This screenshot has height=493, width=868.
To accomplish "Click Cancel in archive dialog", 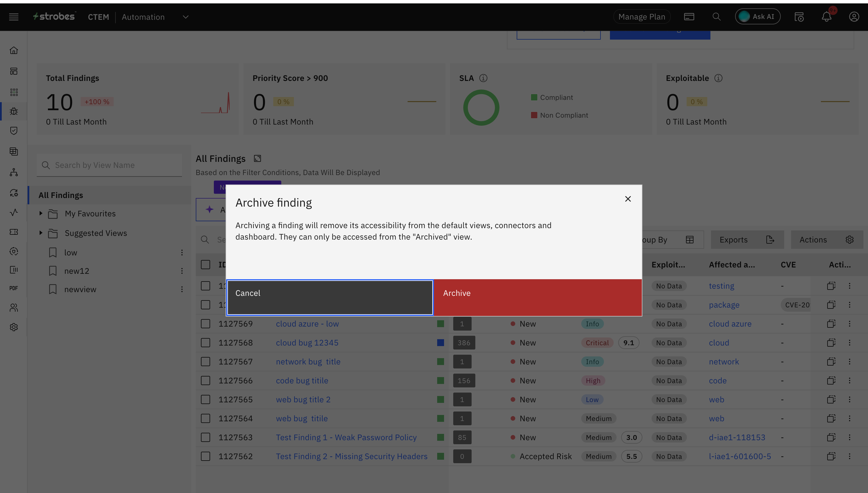I will click(330, 297).
